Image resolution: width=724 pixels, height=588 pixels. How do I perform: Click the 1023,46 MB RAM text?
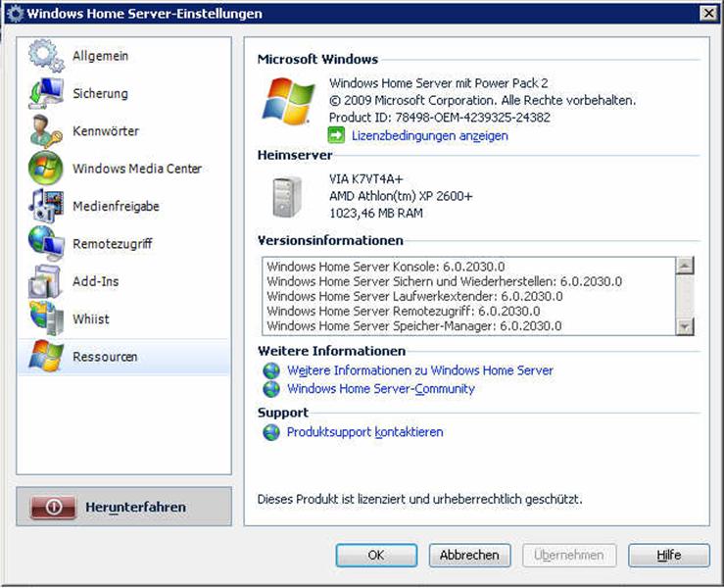pos(376,214)
